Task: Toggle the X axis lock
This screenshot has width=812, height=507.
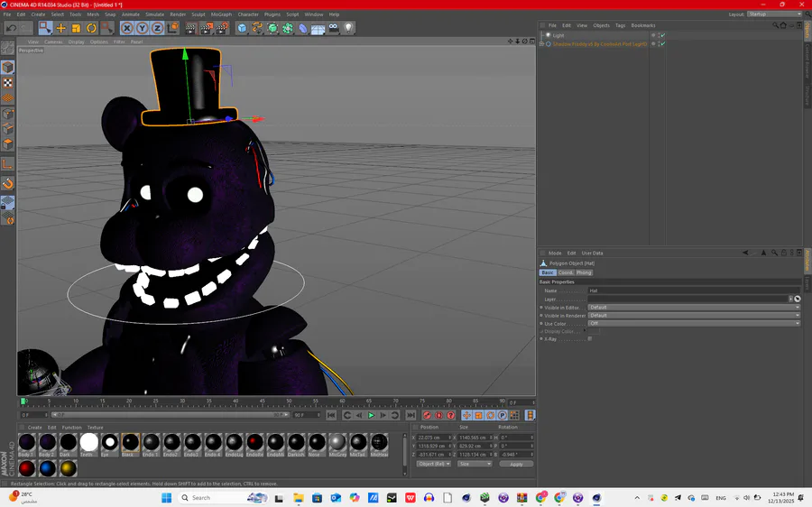Action: point(127,28)
